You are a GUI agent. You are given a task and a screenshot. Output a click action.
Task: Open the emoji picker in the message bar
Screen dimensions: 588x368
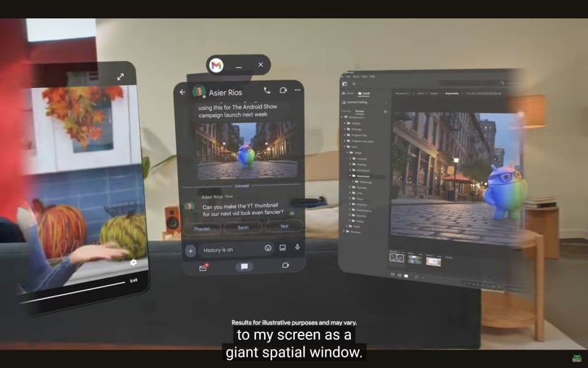click(268, 248)
